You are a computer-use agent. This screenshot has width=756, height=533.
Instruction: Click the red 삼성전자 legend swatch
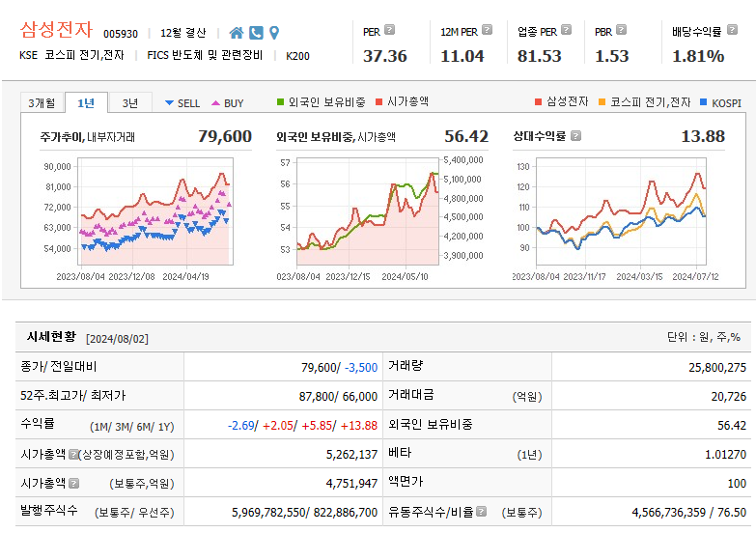[539, 101]
